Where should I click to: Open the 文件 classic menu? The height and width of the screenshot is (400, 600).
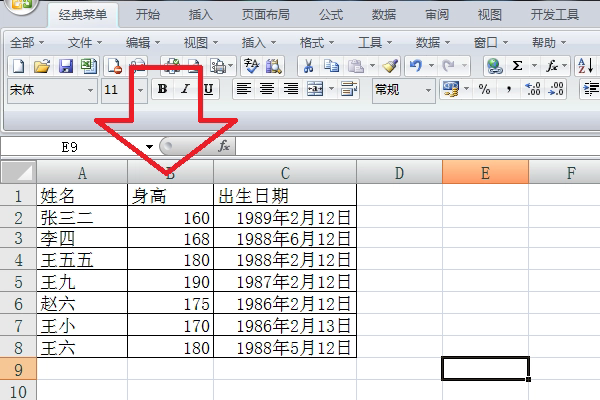(85, 42)
